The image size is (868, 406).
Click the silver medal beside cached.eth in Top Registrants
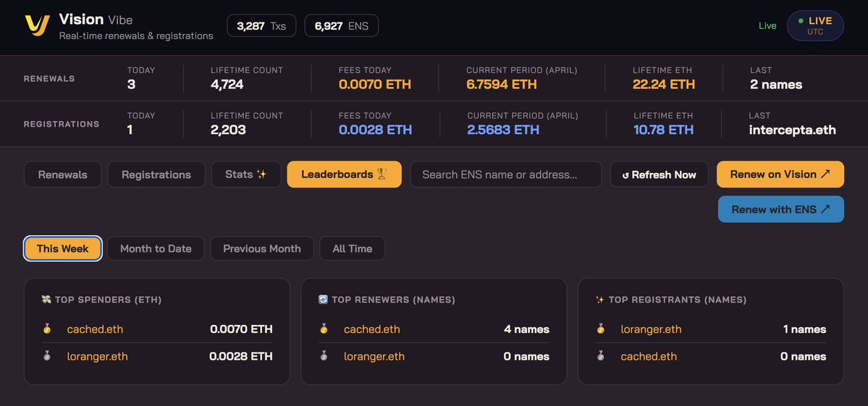click(601, 356)
